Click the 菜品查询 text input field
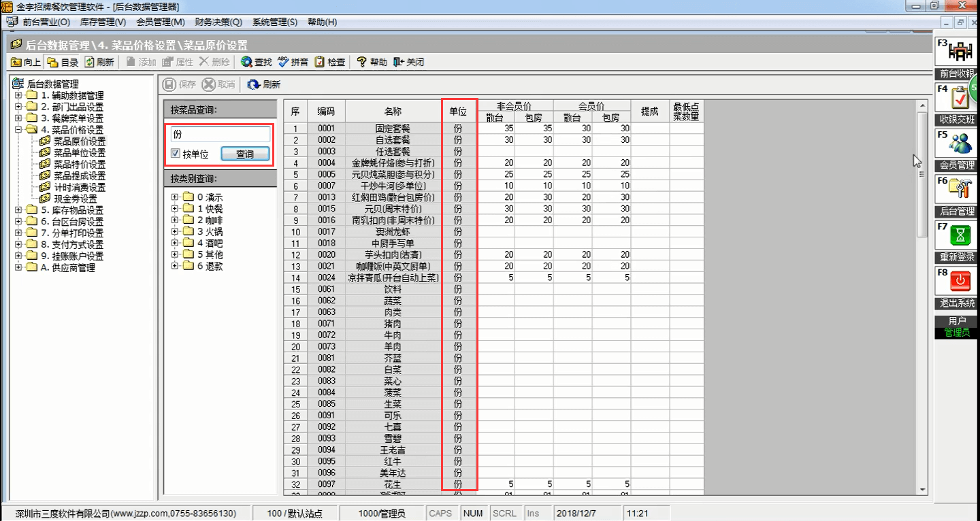980x521 pixels. (x=219, y=135)
